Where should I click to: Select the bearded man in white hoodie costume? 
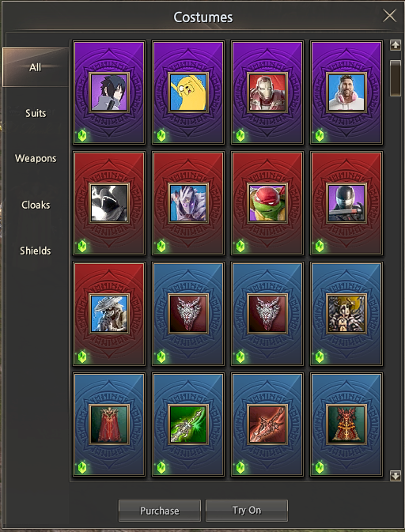click(346, 92)
